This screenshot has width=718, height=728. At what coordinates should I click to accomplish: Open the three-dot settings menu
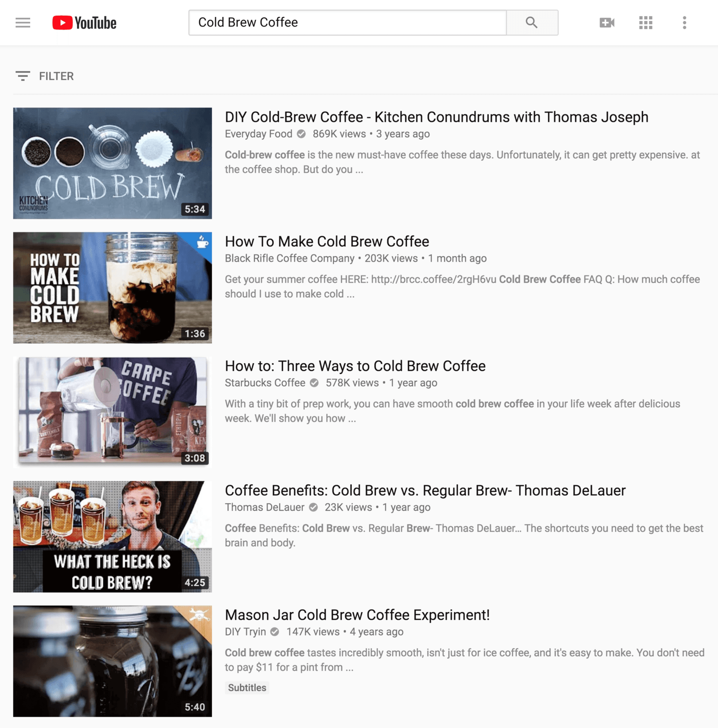coord(684,22)
